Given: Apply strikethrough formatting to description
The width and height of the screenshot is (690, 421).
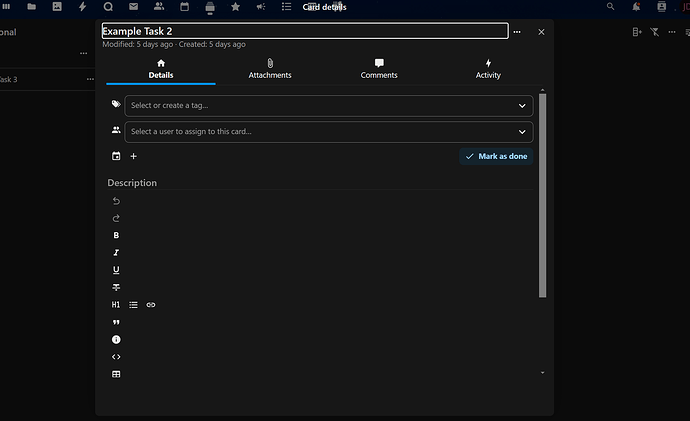Looking at the screenshot, I should point(116,287).
